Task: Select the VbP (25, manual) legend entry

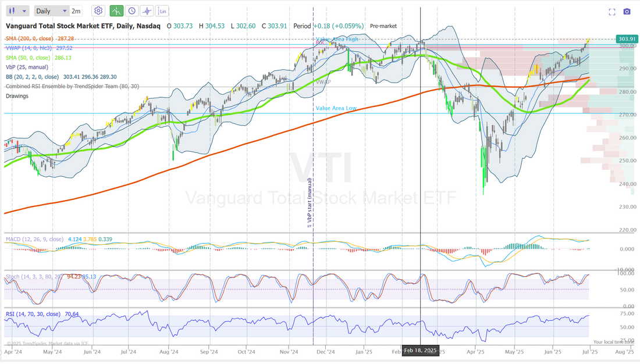Action: pyautogui.click(x=27, y=67)
